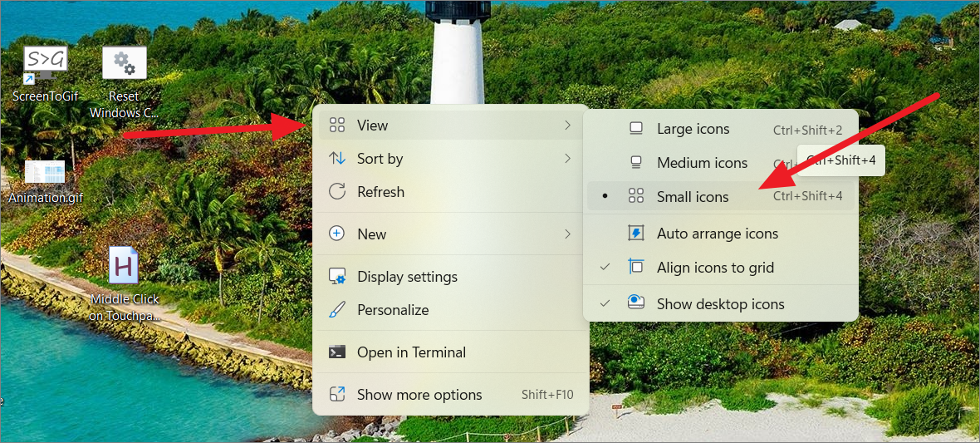Open the ScreenToGif desktop shortcut

[x=45, y=74]
